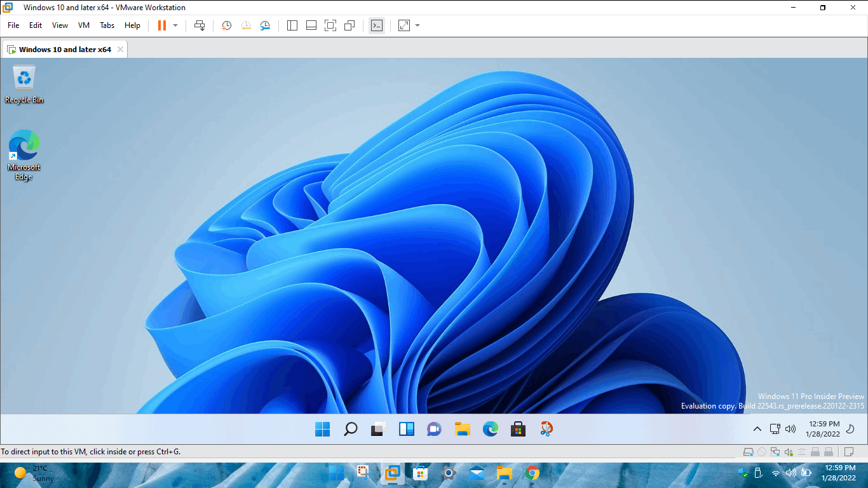Open the snapshot manager icon
868x488 pixels.
coord(265,25)
